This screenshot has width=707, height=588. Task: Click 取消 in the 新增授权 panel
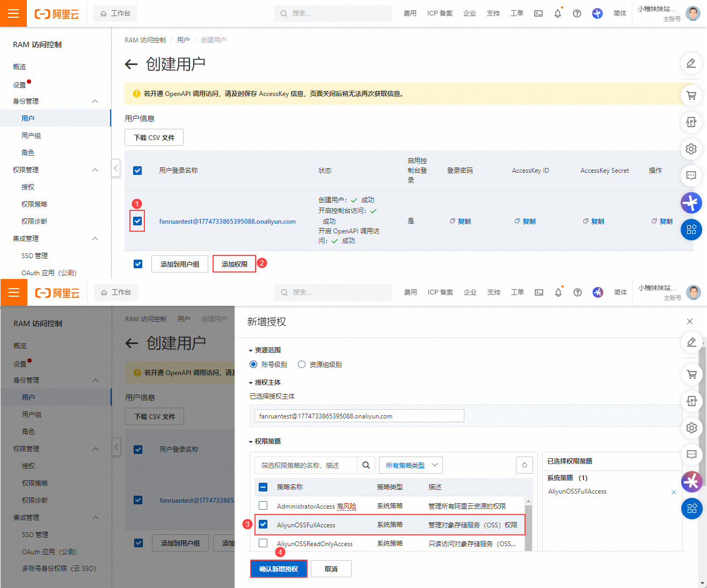click(x=331, y=569)
